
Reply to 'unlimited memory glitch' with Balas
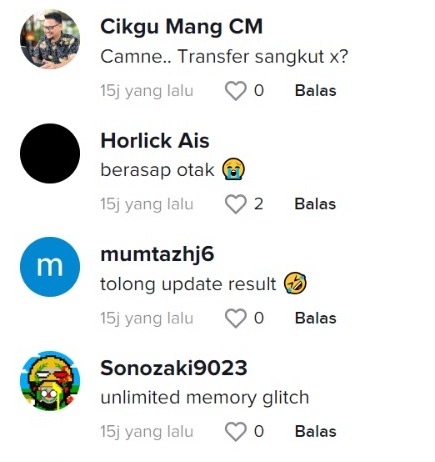(x=315, y=432)
